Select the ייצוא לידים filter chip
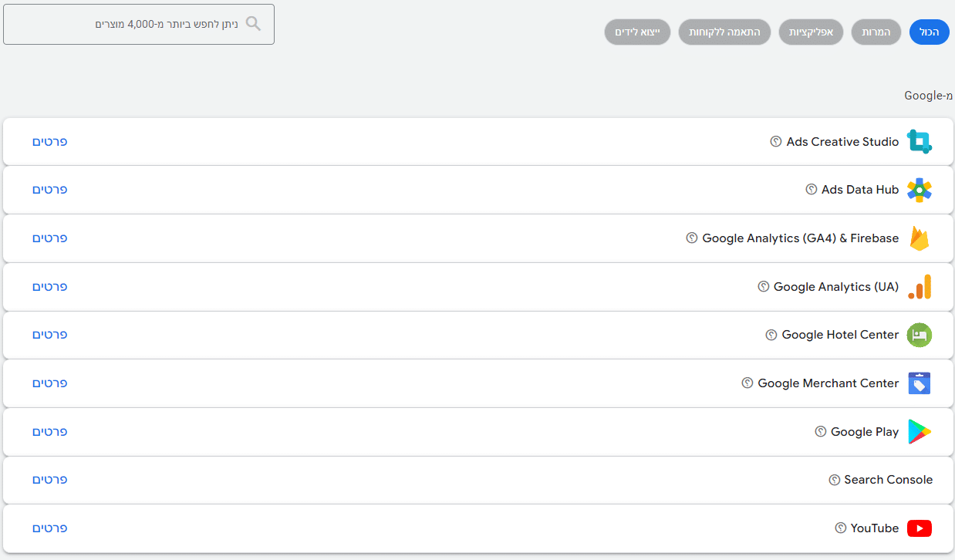 pos(637,32)
